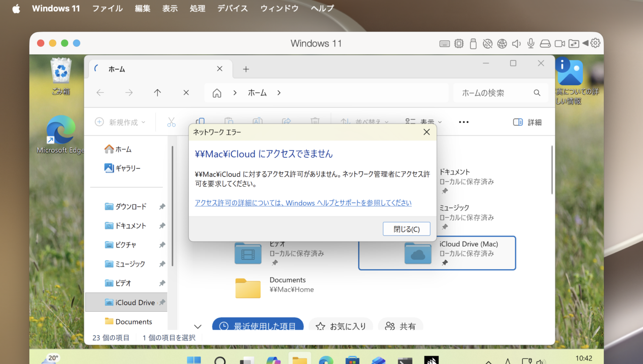The height and width of the screenshot is (364, 643).
Task: Collapse the title bar icons with triangle arrow
Action: tap(585, 44)
